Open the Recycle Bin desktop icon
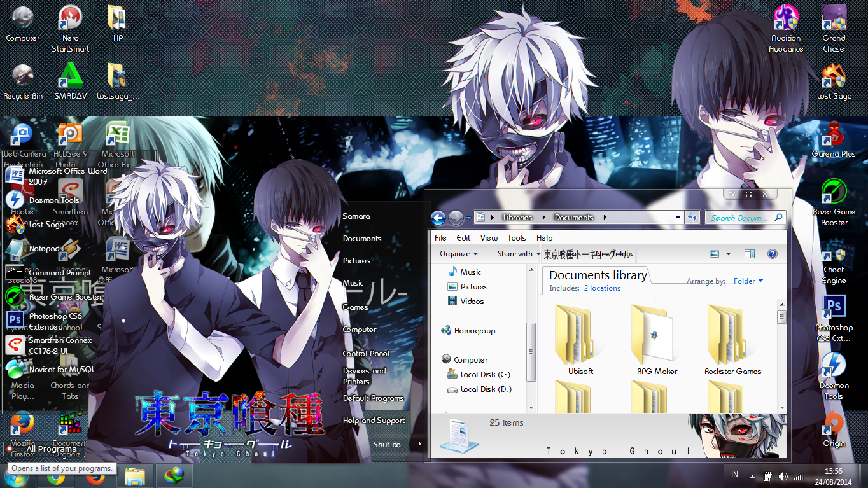Image resolution: width=868 pixels, height=488 pixels. coord(23,82)
